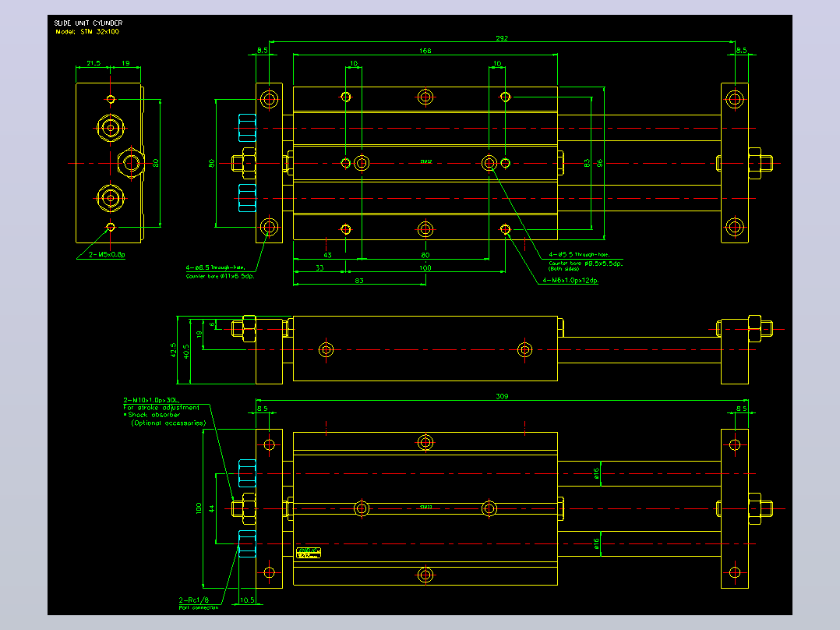
Task: Select the "Shock absorber" note
Action: (x=152, y=415)
